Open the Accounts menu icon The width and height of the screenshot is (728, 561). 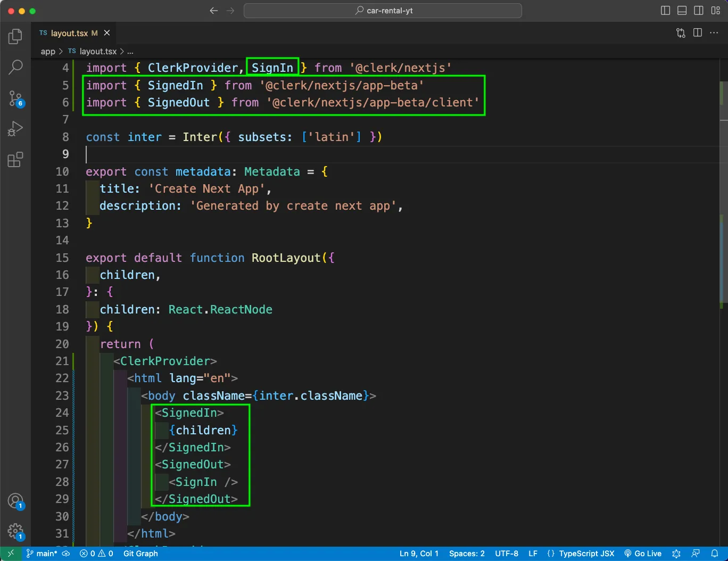pos(15,501)
